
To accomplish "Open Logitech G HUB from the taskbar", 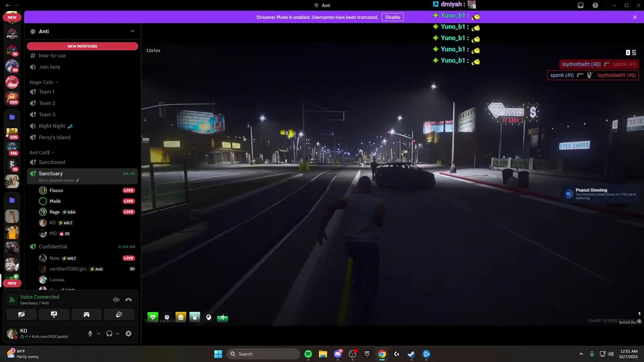I will 396,354.
